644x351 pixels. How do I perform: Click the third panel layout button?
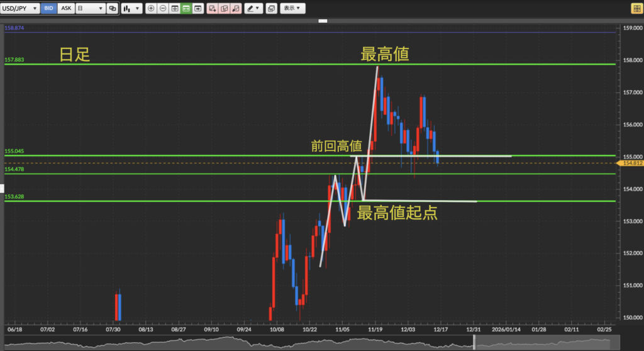click(198, 9)
